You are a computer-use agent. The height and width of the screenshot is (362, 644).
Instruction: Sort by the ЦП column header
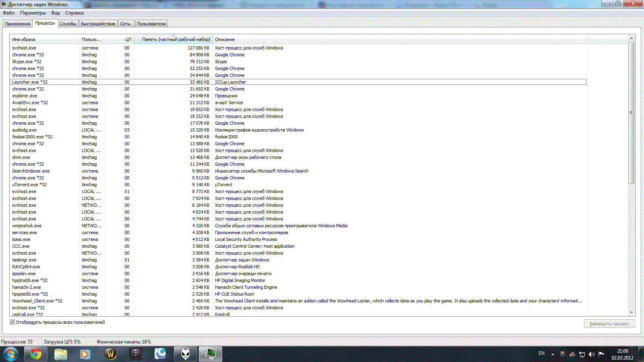click(119, 39)
